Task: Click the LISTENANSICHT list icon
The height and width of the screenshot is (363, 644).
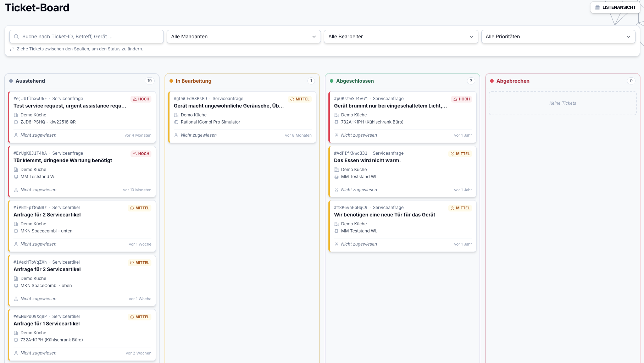Action: (598, 7)
